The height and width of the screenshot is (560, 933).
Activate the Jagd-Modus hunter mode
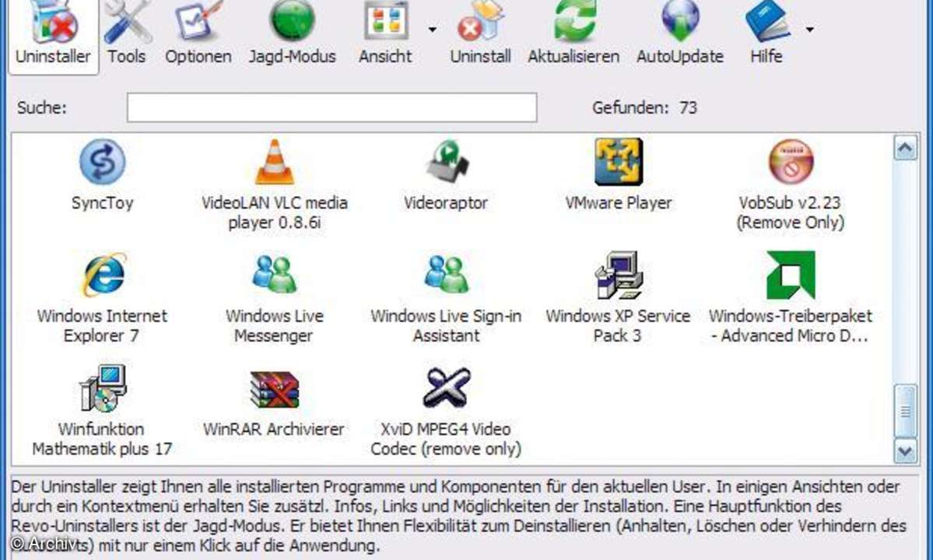coord(292,34)
